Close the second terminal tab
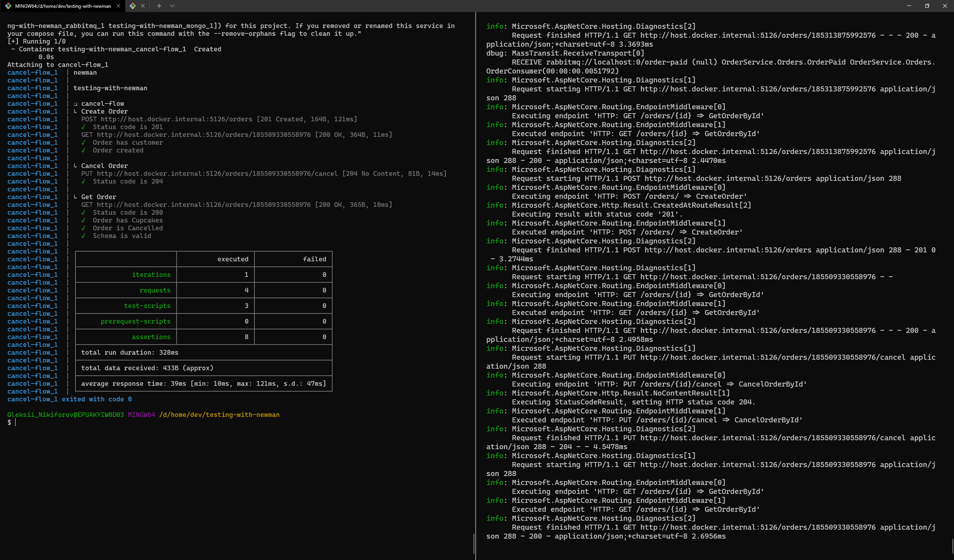Viewport: 954px width, 560px height. [143, 6]
